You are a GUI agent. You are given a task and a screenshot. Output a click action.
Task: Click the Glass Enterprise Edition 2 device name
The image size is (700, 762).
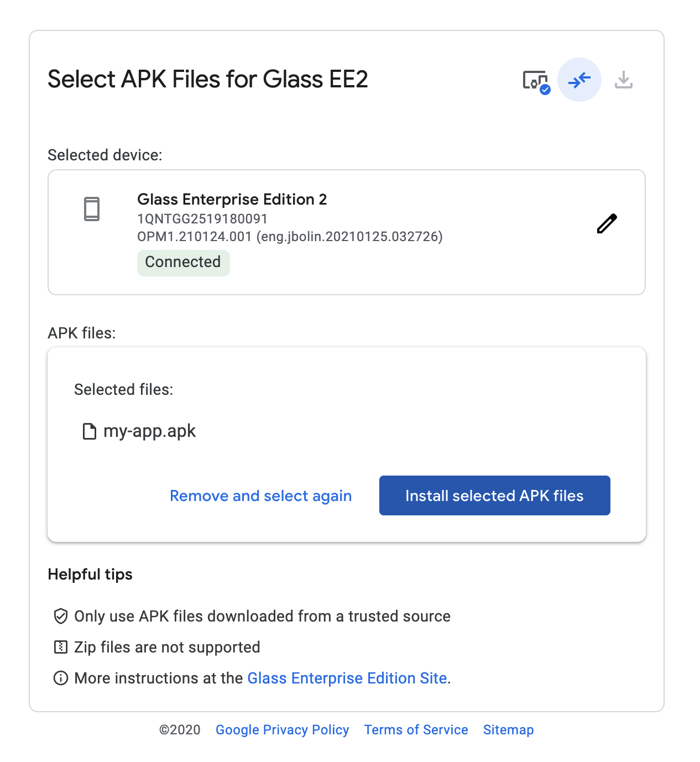coord(232,199)
